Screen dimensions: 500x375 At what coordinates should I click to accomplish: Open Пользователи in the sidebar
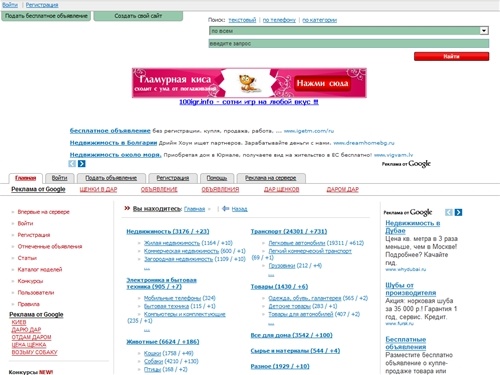[36, 293]
